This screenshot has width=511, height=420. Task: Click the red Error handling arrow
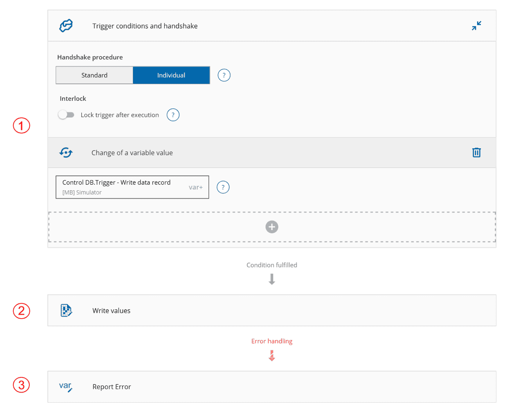(272, 355)
